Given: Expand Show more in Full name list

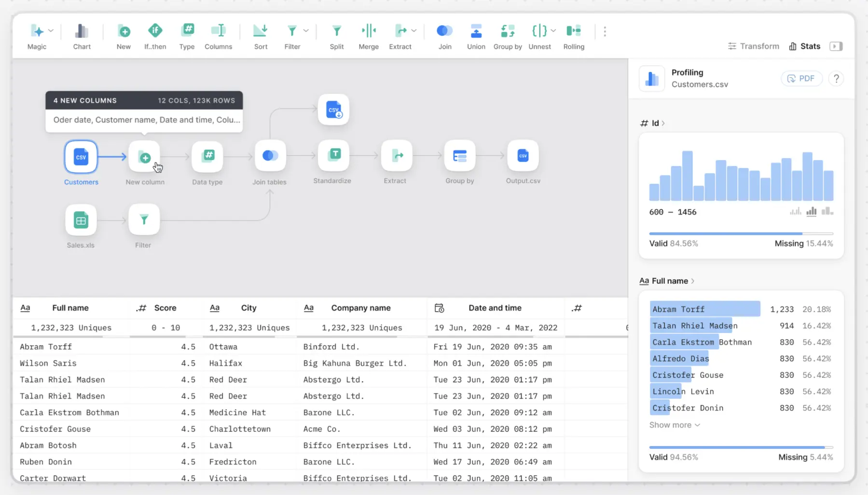Looking at the screenshot, I should pyautogui.click(x=674, y=425).
